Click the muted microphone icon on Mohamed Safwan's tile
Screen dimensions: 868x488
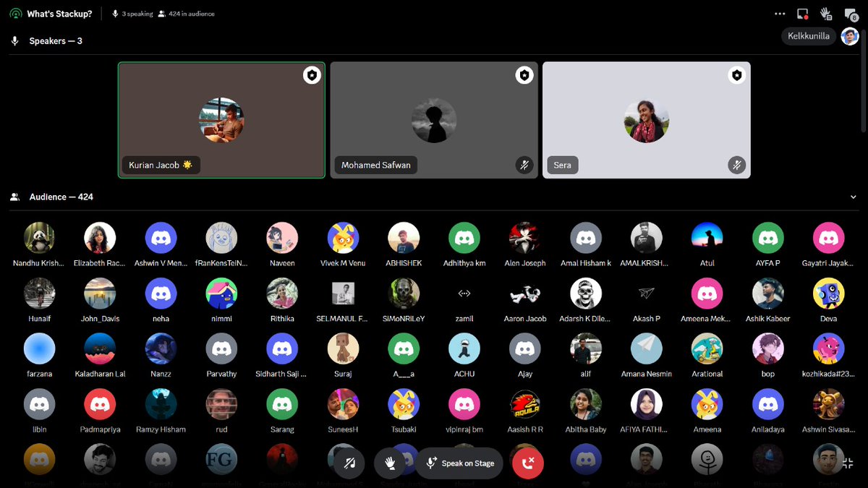[524, 165]
